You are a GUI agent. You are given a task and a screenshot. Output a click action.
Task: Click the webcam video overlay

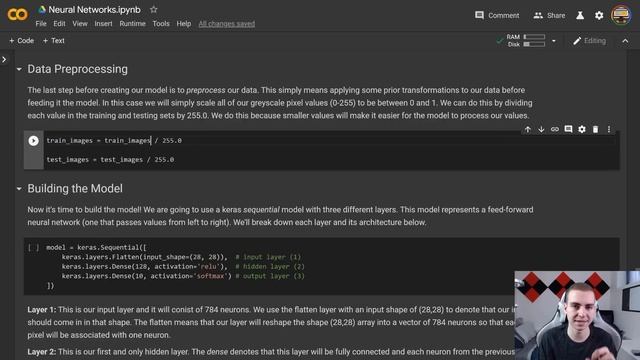[577, 316]
